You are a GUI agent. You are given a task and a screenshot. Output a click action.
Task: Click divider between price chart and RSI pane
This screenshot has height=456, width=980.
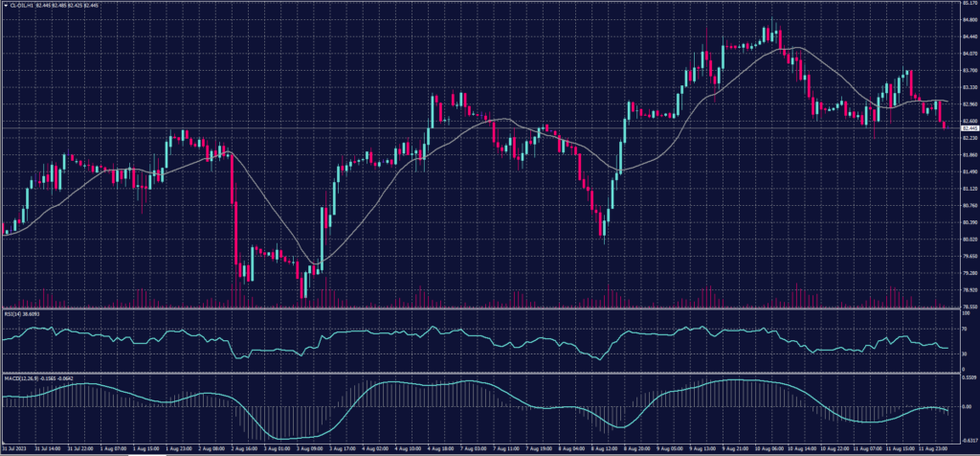pos(479,309)
